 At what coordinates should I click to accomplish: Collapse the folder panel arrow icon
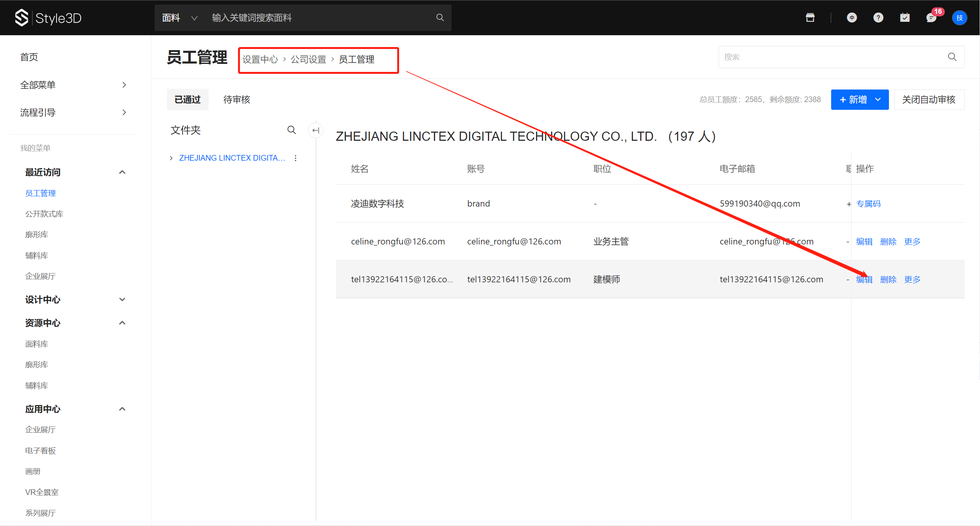click(x=315, y=130)
